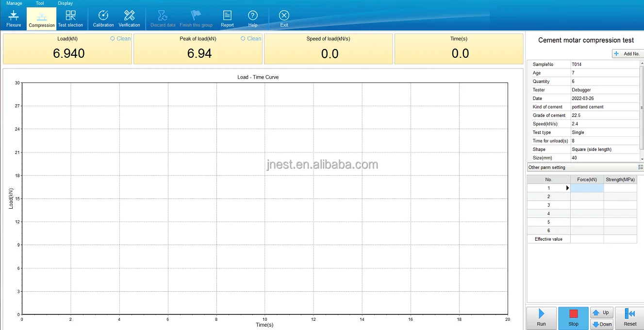This screenshot has height=330, width=644.
Task: Switch to Compression test mode
Action: [x=42, y=19]
